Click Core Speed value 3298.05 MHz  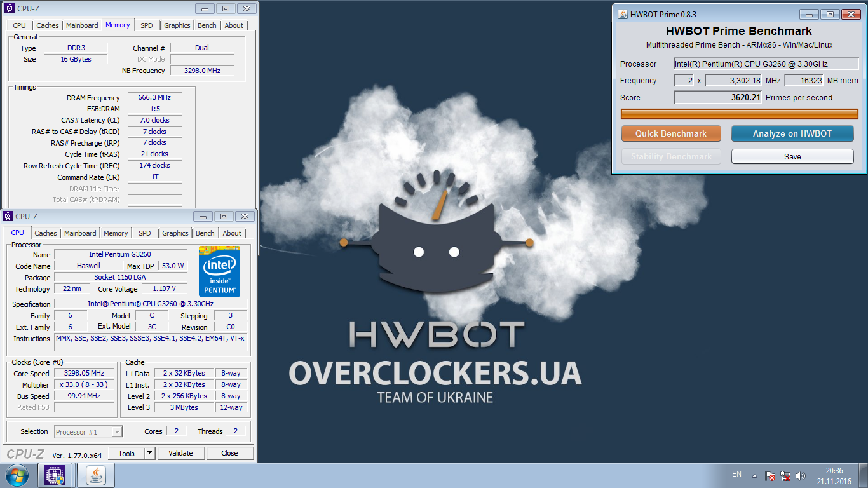pyautogui.click(x=84, y=373)
